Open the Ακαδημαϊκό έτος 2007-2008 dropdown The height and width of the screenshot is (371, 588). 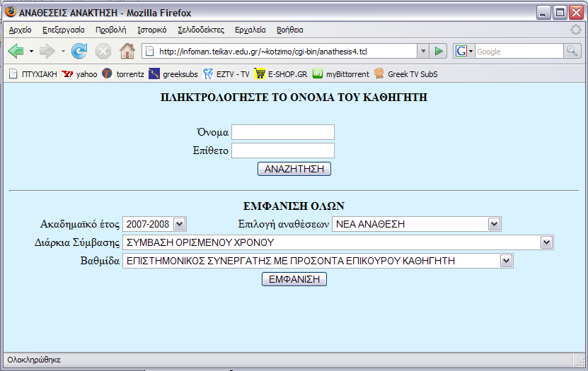(154, 224)
